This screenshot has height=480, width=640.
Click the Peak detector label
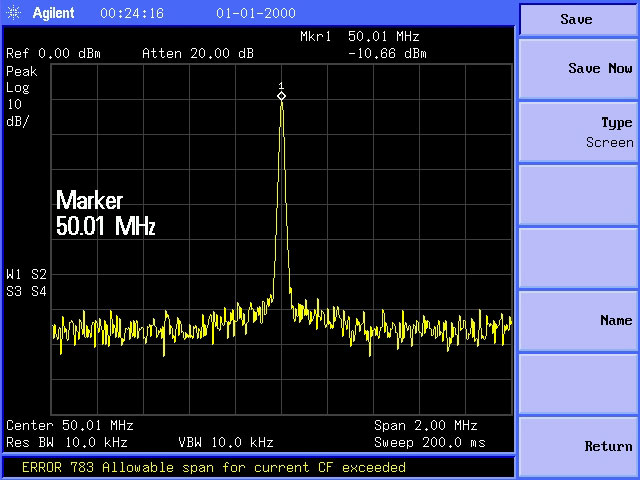(22, 72)
